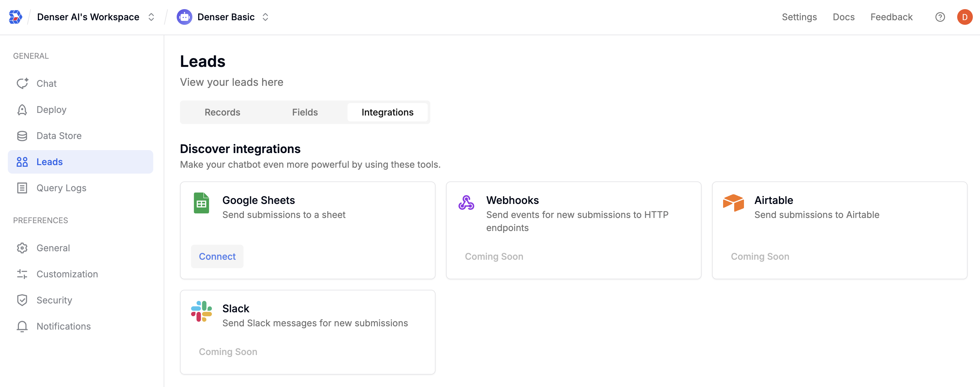Connect Google Sheets integration
The height and width of the screenshot is (387, 980).
pos(217,256)
